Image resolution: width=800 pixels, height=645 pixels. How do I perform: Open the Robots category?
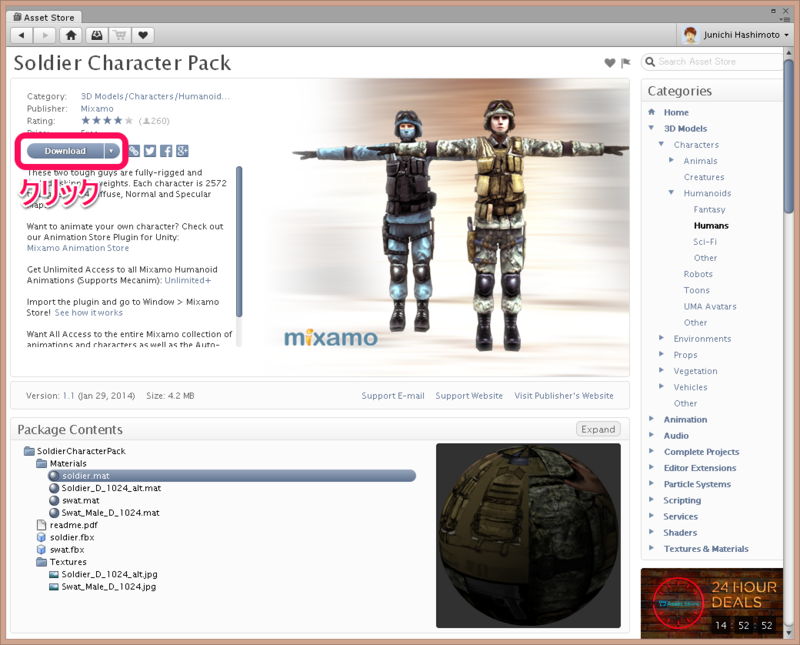698,274
